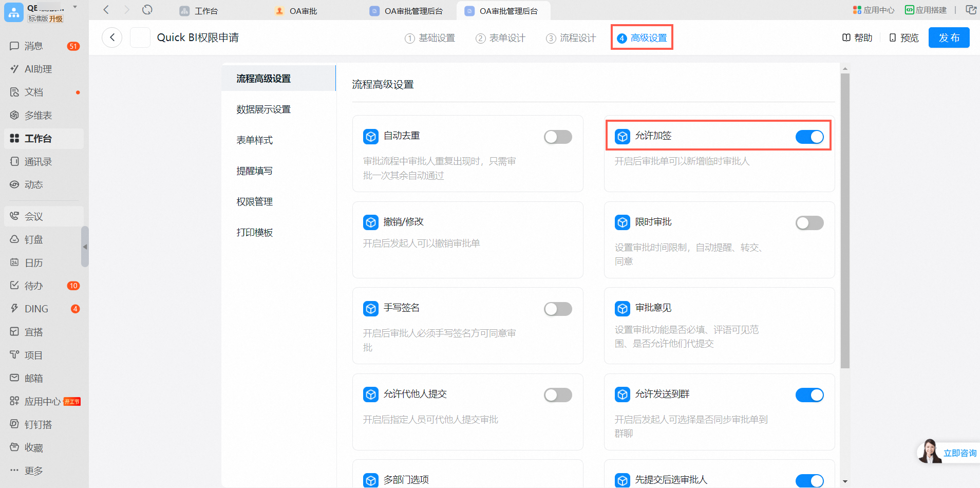The width and height of the screenshot is (980, 488).
Task: Open 应用搭建 at the top right
Action: 926,10
